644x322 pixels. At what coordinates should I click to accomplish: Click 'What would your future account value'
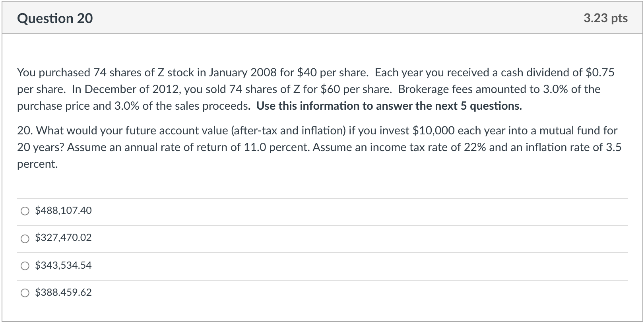pos(119,131)
